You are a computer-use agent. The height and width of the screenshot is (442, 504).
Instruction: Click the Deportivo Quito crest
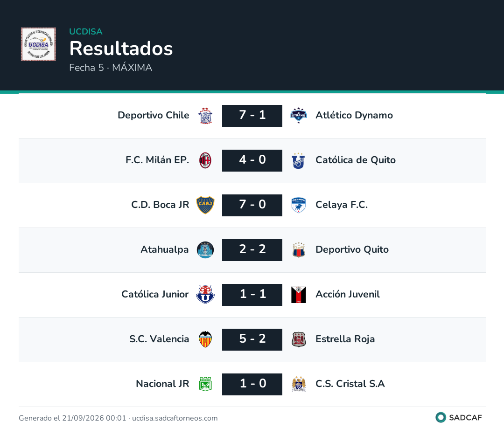click(299, 250)
